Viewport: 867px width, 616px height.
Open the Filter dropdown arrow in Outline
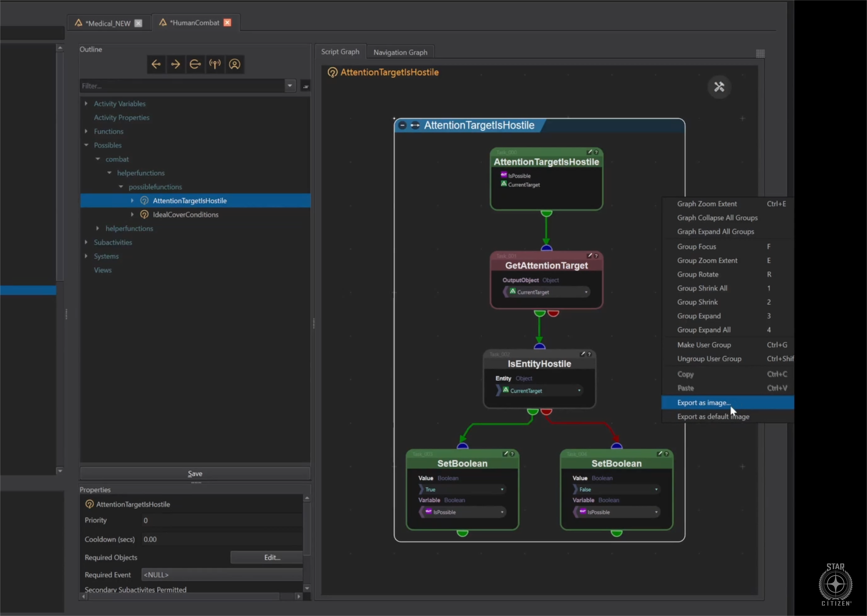(290, 86)
